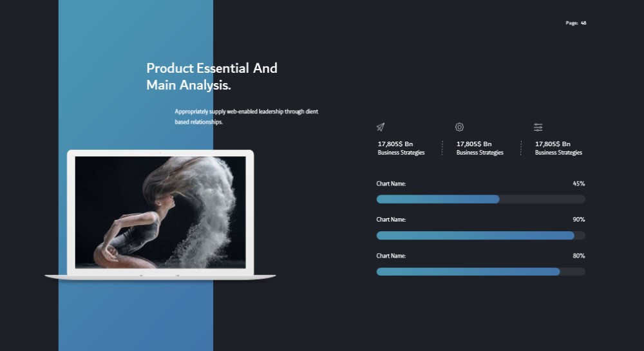Click the paper plane icon
This screenshot has width=644, height=351.
tap(381, 127)
